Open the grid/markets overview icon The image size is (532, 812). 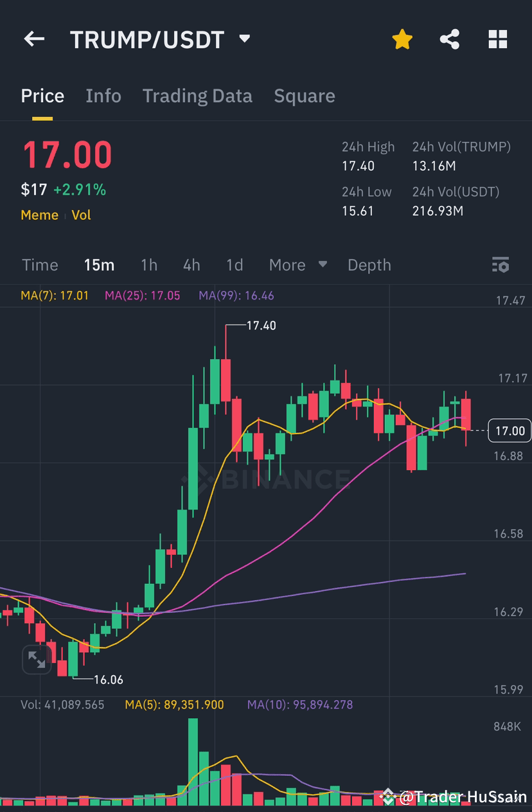click(x=498, y=39)
